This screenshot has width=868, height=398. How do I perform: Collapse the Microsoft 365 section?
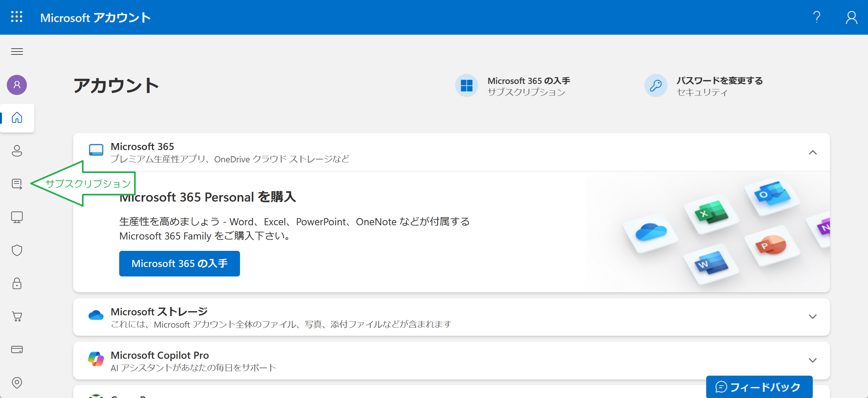point(812,152)
